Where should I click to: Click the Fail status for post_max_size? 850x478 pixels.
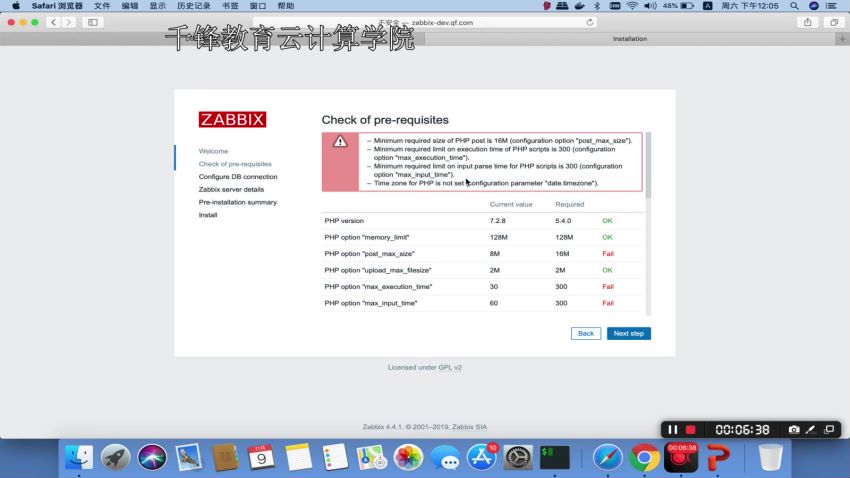[608, 254]
